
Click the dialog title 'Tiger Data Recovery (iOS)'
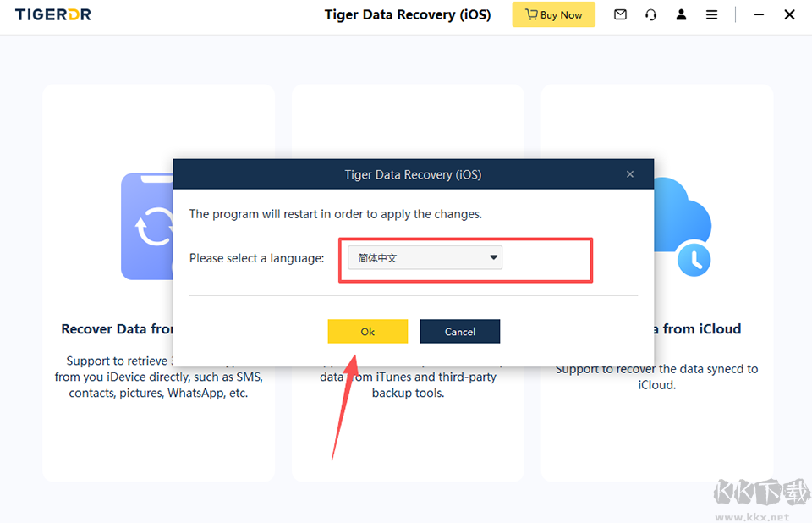414,174
